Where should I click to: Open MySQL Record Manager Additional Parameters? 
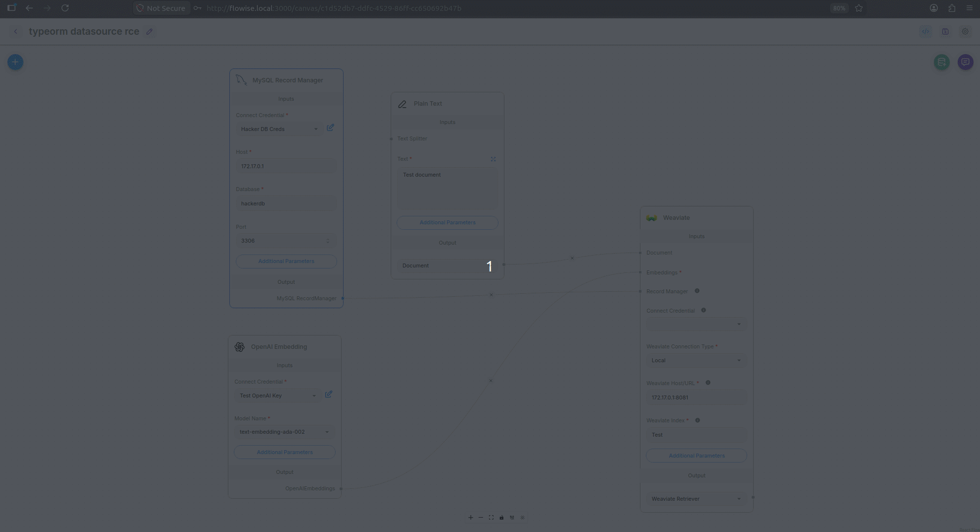pos(286,261)
